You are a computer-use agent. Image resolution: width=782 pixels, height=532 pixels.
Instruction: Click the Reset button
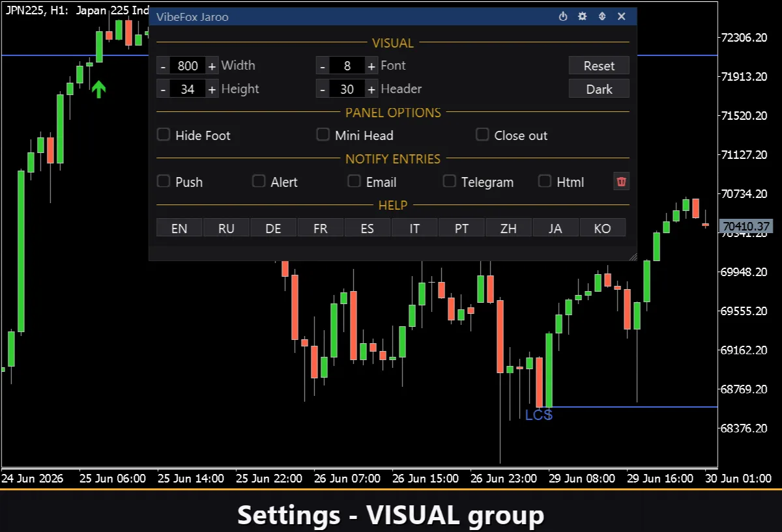click(x=599, y=66)
